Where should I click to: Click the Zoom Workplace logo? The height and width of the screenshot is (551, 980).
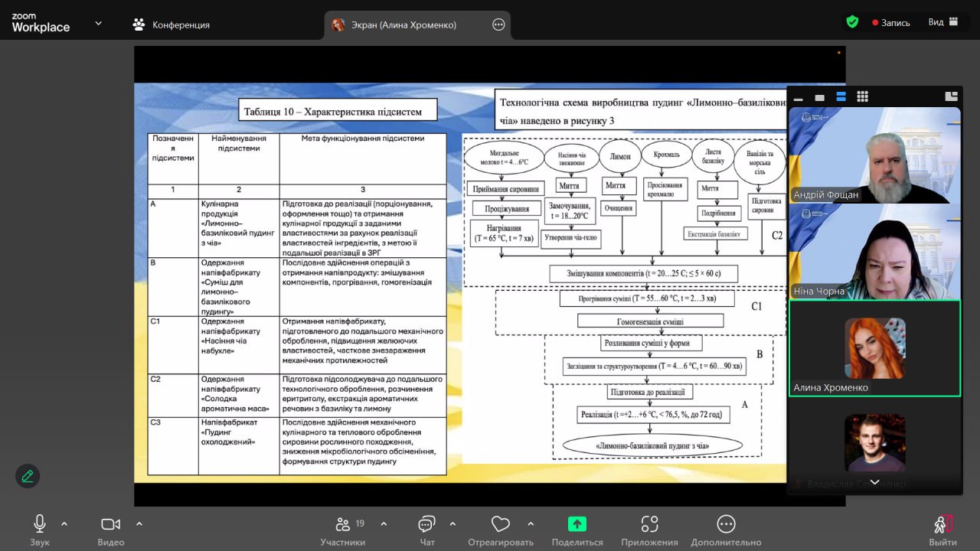click(41, 22)
